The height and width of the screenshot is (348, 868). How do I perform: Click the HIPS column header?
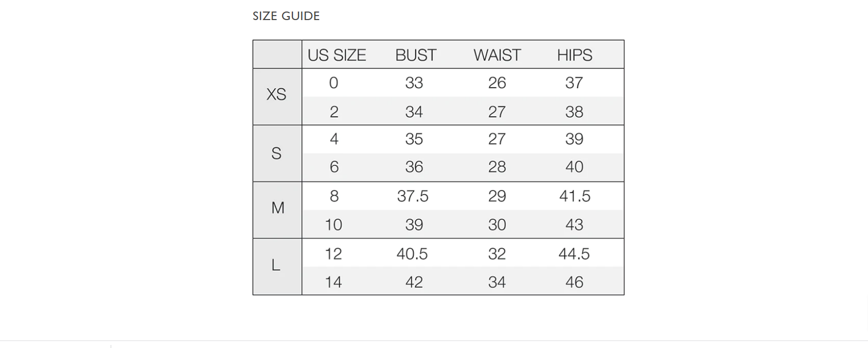pyautogui.click(x=574, y=55)
